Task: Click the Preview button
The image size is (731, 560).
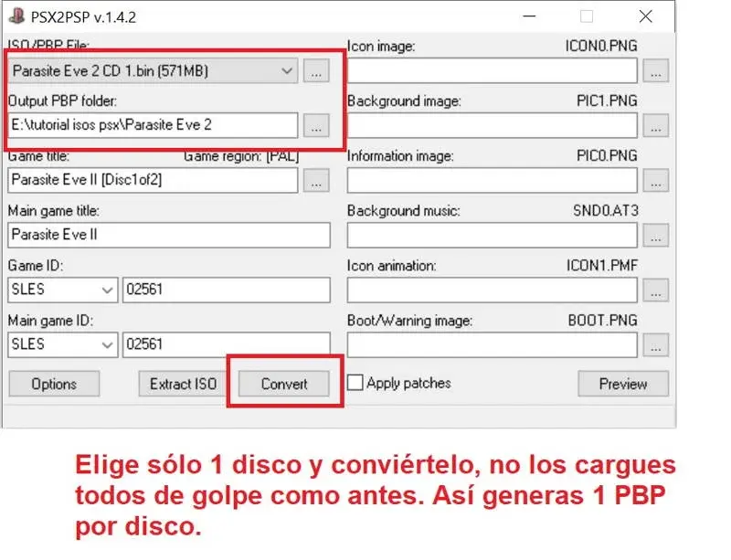Action: coord(623,384)
